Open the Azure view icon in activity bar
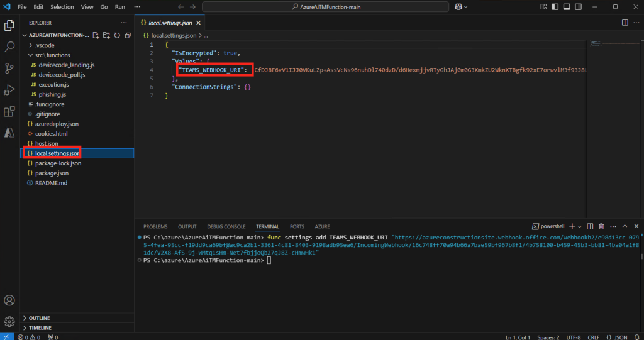 click(9, 133)
